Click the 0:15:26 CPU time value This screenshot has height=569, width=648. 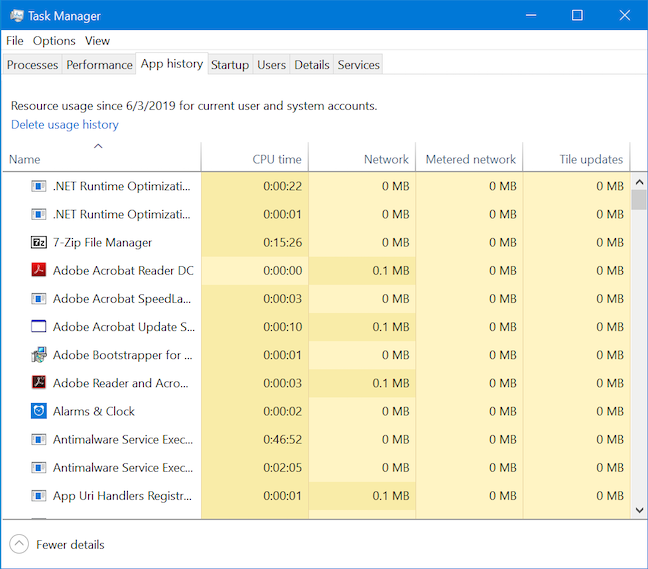tap(283, 243)
